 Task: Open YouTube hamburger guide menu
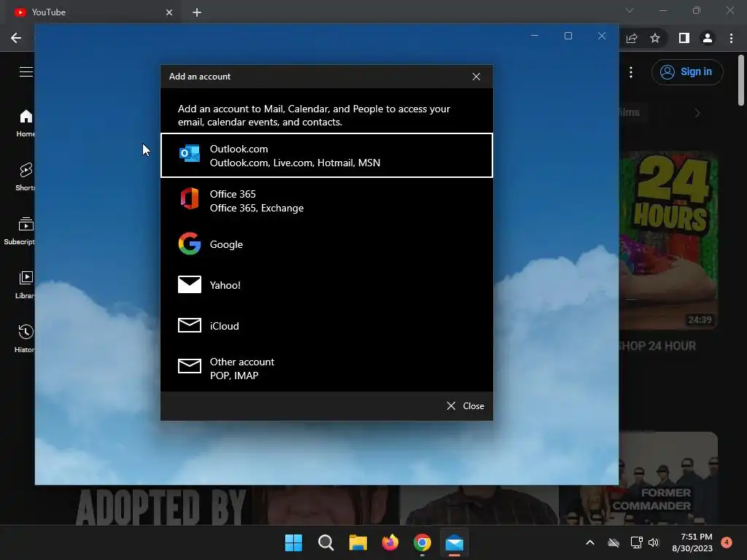(x=26, y=72)
